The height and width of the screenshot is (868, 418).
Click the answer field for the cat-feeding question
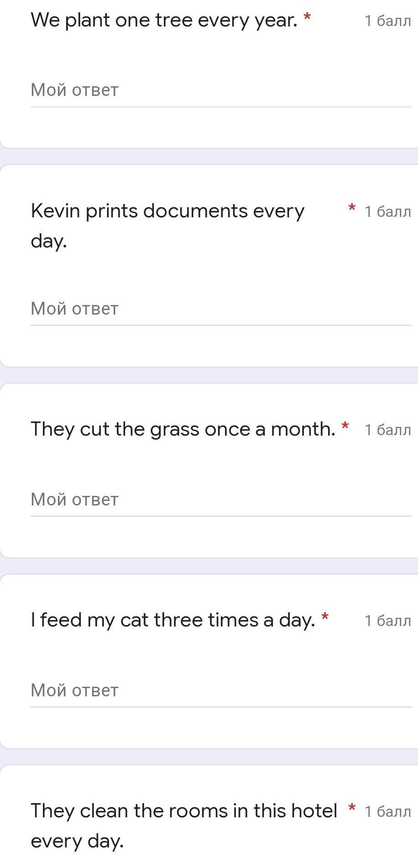coord(221,691)
